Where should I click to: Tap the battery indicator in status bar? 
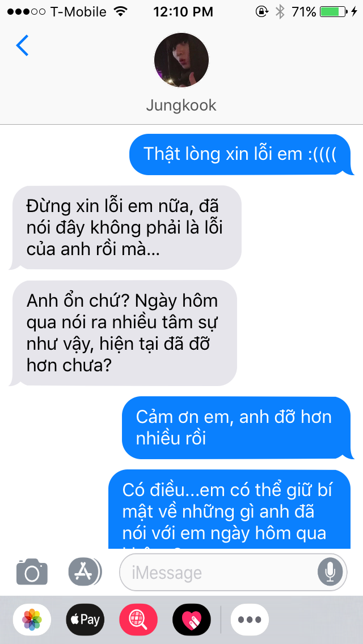tap(334, 12)
